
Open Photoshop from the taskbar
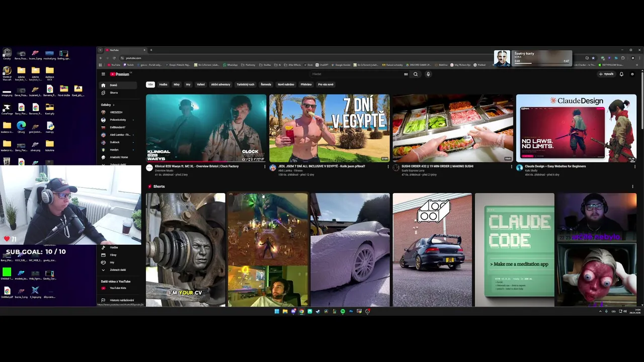351,311
